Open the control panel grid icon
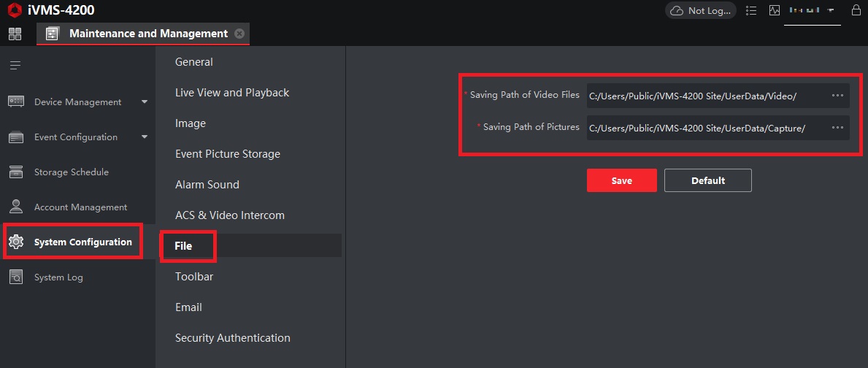The width and height of the screenshot is (868, 368). point(15,34)
